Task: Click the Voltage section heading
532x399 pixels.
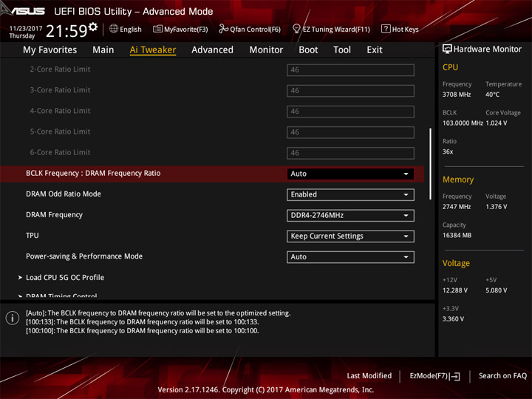Action: [456, 263]
